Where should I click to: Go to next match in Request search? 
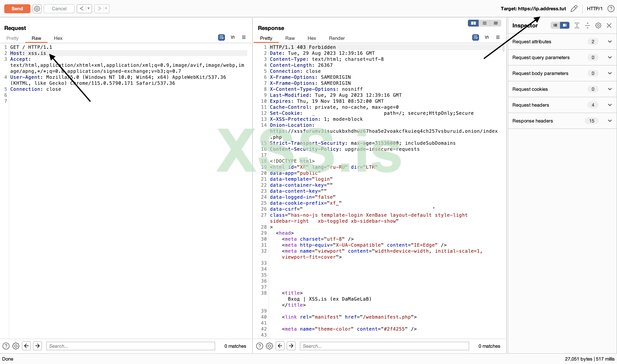tap(37, 346)
